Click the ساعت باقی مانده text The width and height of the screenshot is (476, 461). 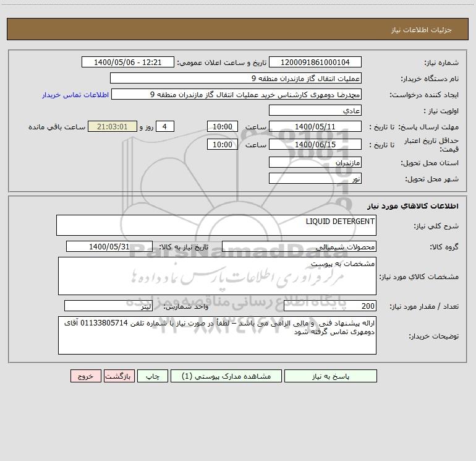[57, 127]
